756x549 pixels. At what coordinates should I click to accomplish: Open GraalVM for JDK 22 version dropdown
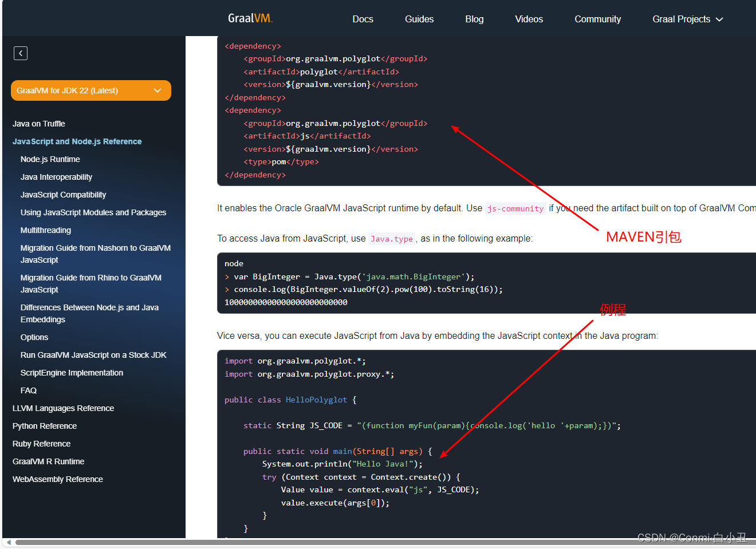91,90
